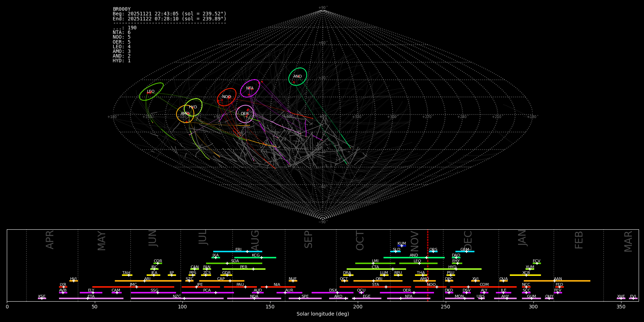644x322 pixels.
Task: Click the APR month label in timeline
Action: pyautogui.click(x=50, y=240)
